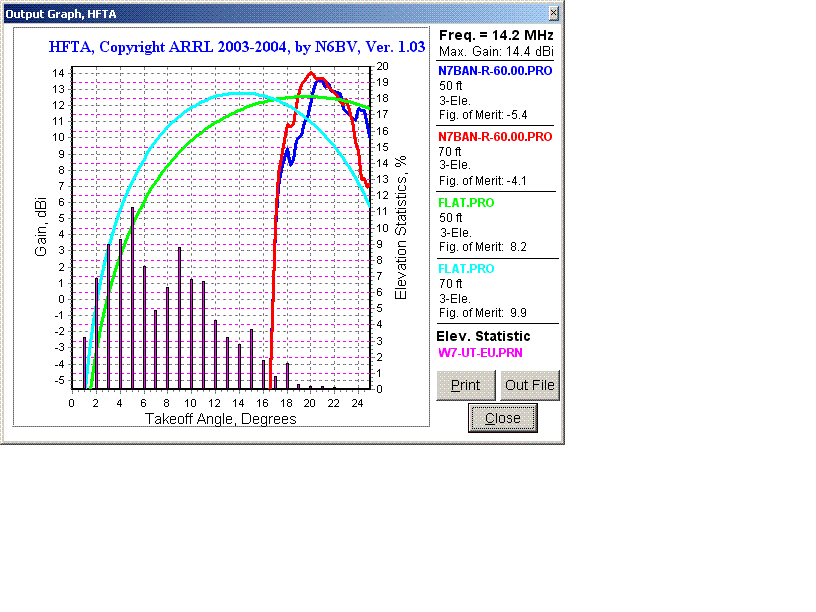Close the Output Graph window via title bar X
Viewport: 816px width, 612px height.
[x=554, y=13]
